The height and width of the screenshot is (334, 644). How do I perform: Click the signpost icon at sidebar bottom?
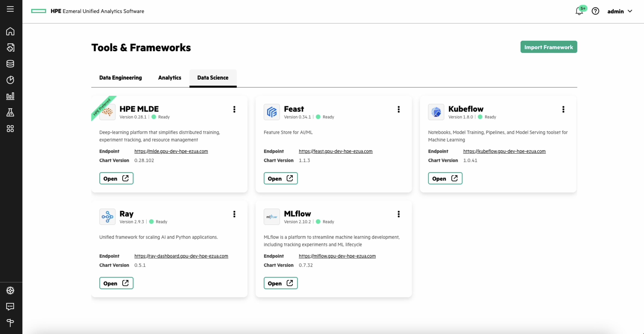click(10, 323)
